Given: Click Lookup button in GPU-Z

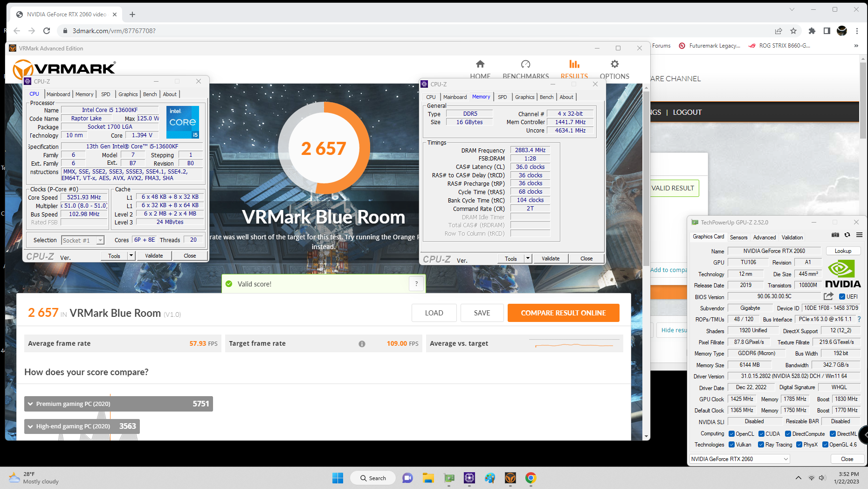Looking at the screenshot, I should [843, 251].
